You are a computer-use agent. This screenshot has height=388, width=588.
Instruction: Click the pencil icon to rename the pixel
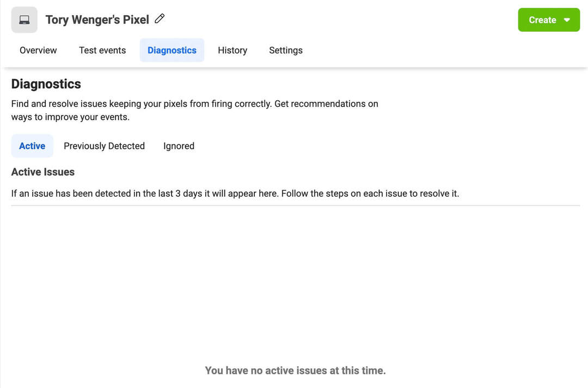(160, 19)
